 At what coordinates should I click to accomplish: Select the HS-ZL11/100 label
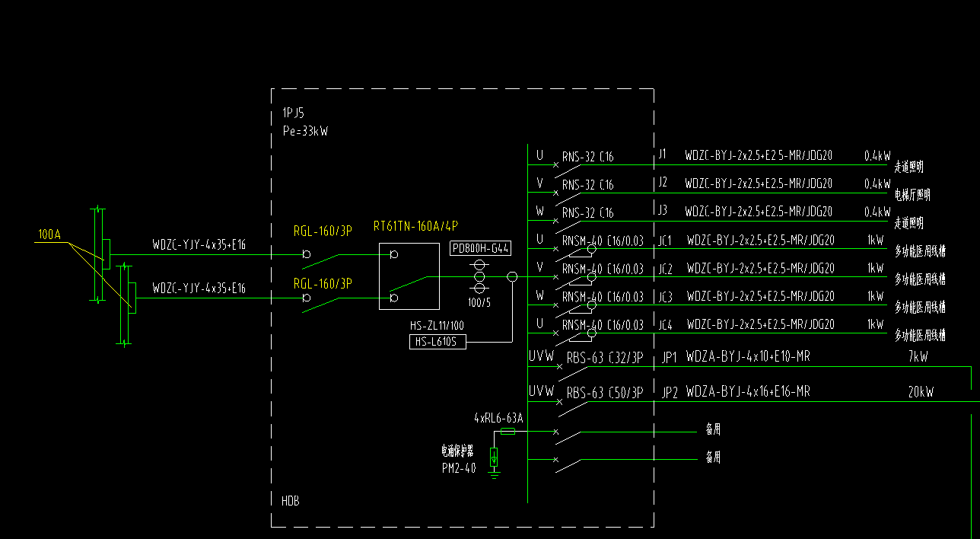point(437,326)
